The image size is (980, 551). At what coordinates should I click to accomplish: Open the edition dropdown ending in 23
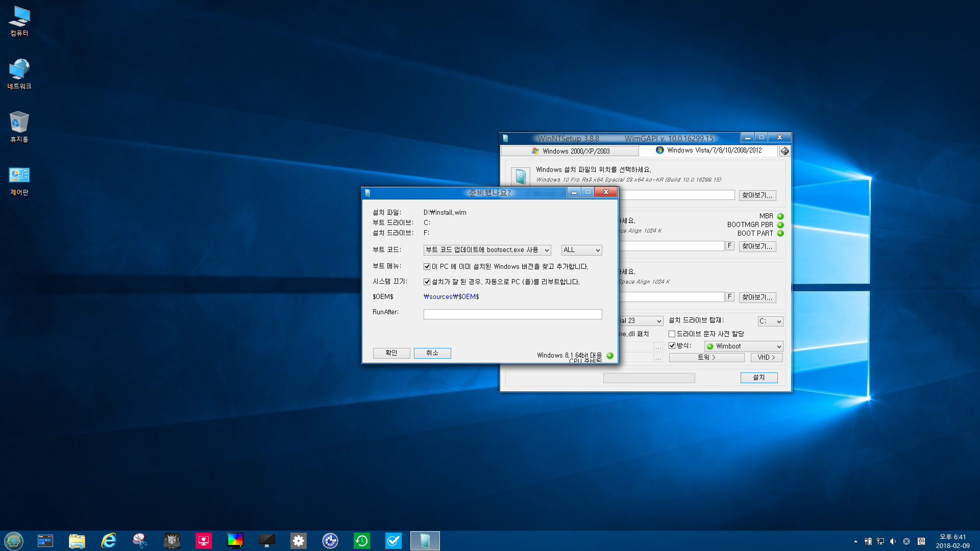tap(641, 321)
